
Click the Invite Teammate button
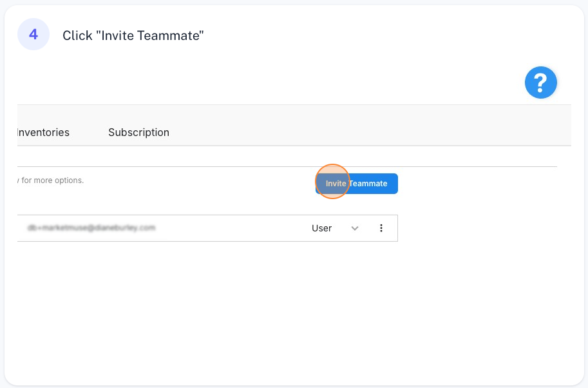point(357,184)
